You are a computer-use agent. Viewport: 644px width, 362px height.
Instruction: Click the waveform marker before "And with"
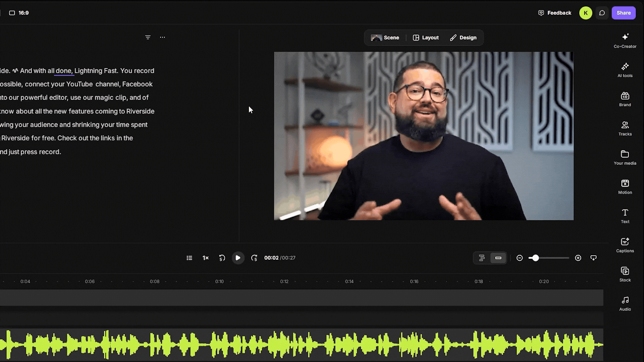click(x=15, y=71)
